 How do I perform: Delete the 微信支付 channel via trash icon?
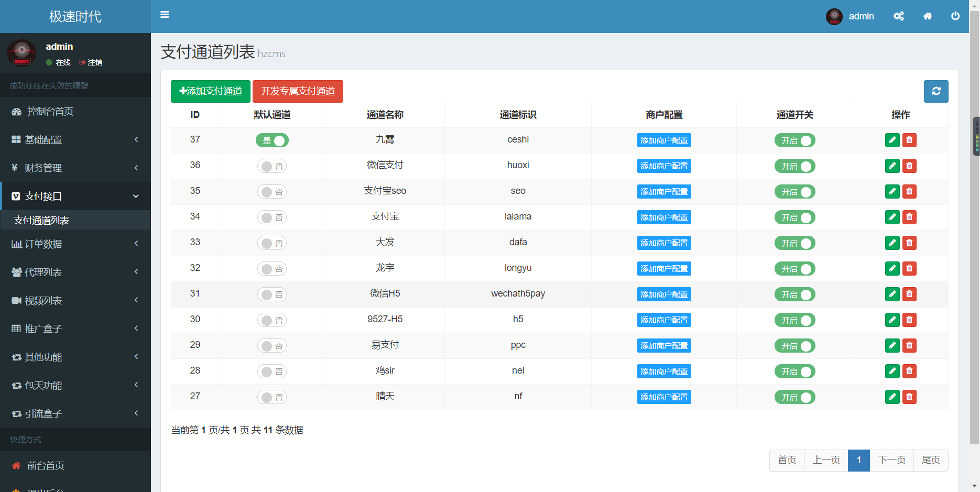(x=909, y=166)
